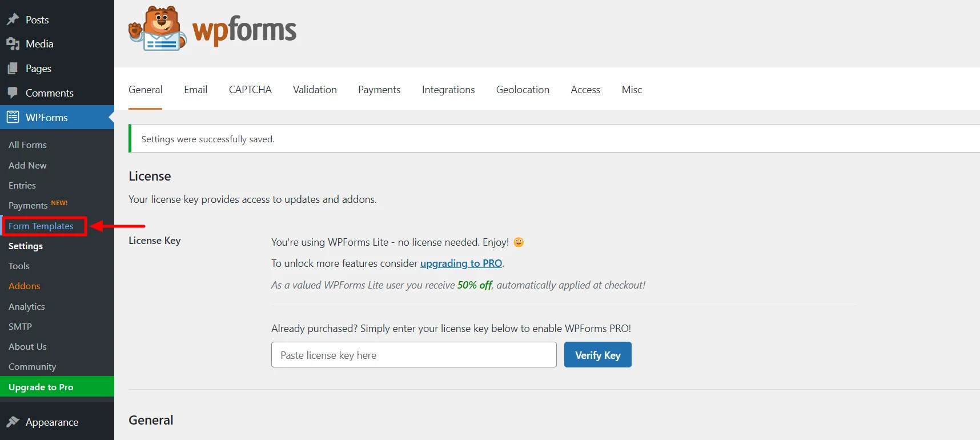Switch to the Validation tab
The width and height of the screenshot is (980, 440).
[x=315, y=90]
